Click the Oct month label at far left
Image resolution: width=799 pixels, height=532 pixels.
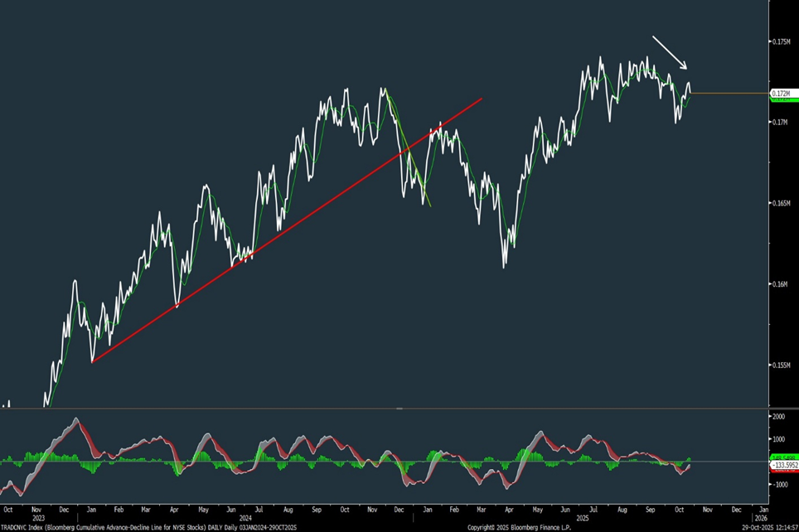pos(10,509)
